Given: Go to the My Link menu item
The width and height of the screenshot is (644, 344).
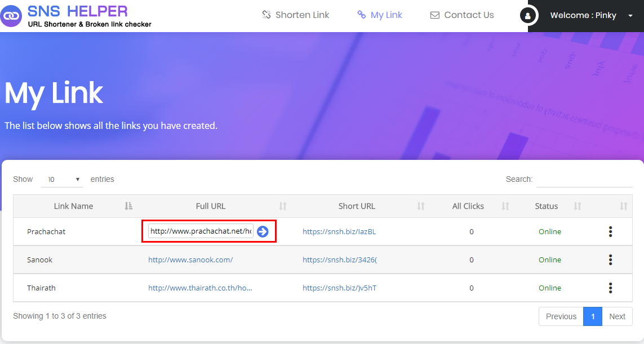Looking at the screenshot, I should [380, 15].
